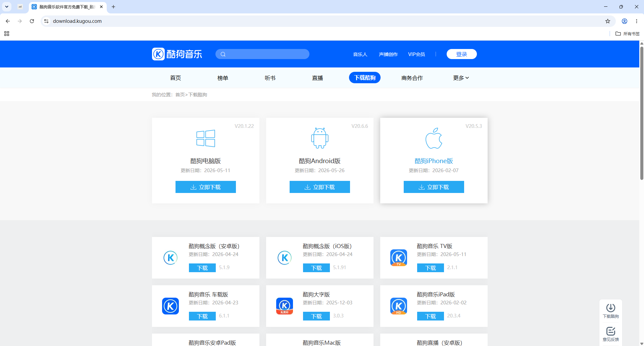644x346 pixels.
Task: View site information icon in address bar
Action: [46, 21]
